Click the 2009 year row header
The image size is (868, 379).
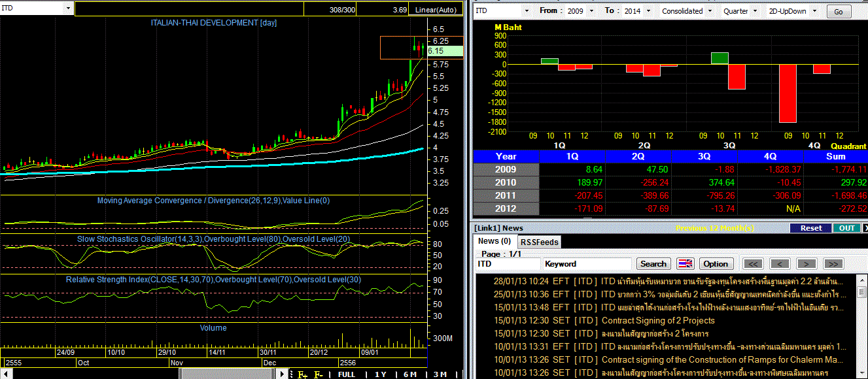point(506,169)
